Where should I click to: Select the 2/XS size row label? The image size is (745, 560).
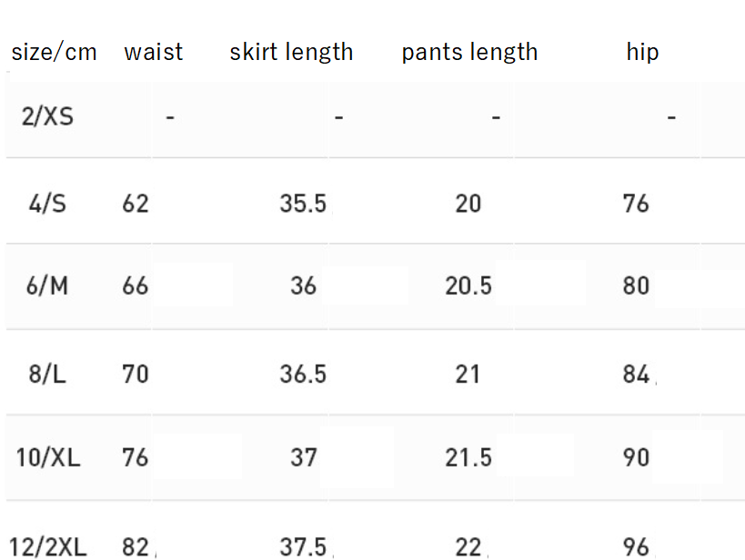tap(47, 117)
